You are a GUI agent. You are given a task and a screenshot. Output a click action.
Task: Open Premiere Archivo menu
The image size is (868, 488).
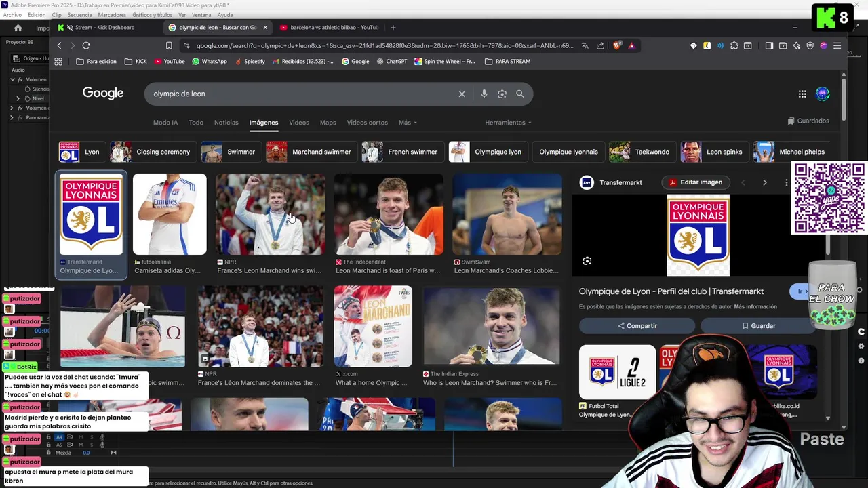[12, 15]
